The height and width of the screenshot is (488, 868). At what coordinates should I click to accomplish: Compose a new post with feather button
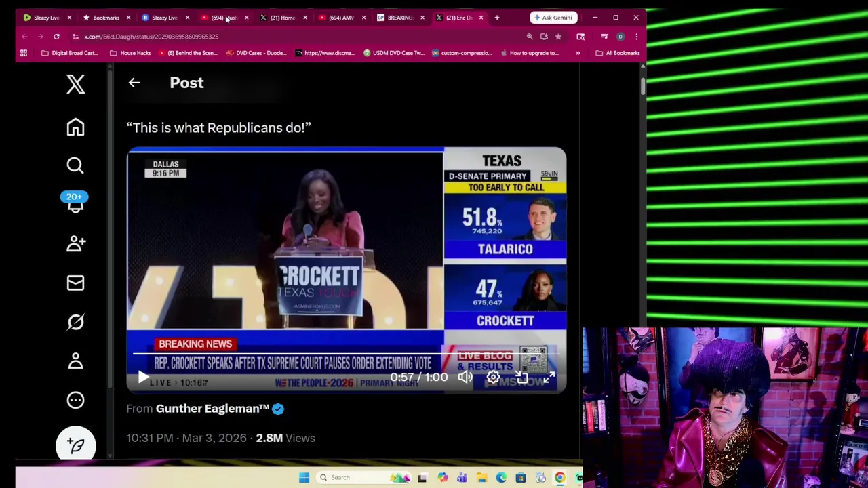coord(75,445)
